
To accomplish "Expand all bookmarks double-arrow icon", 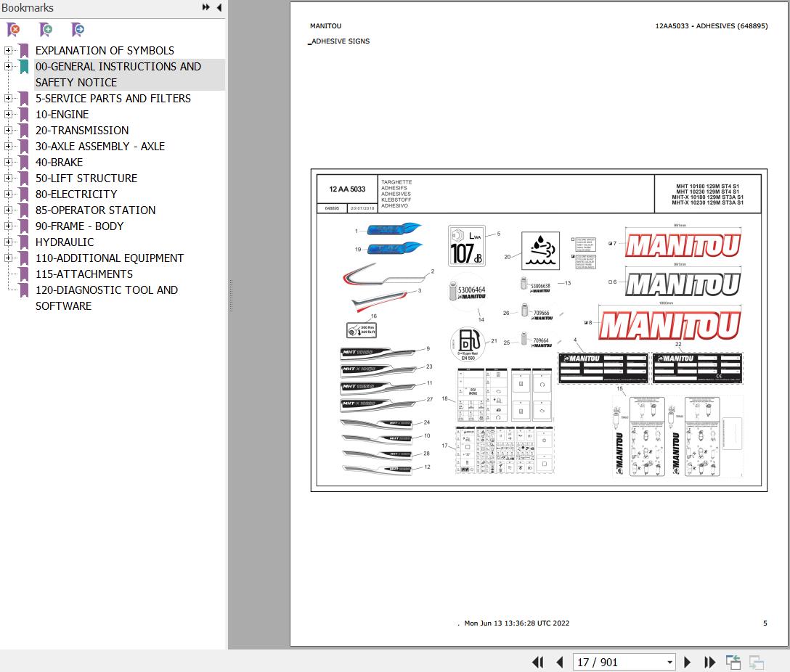I will (x=206, y=7).
